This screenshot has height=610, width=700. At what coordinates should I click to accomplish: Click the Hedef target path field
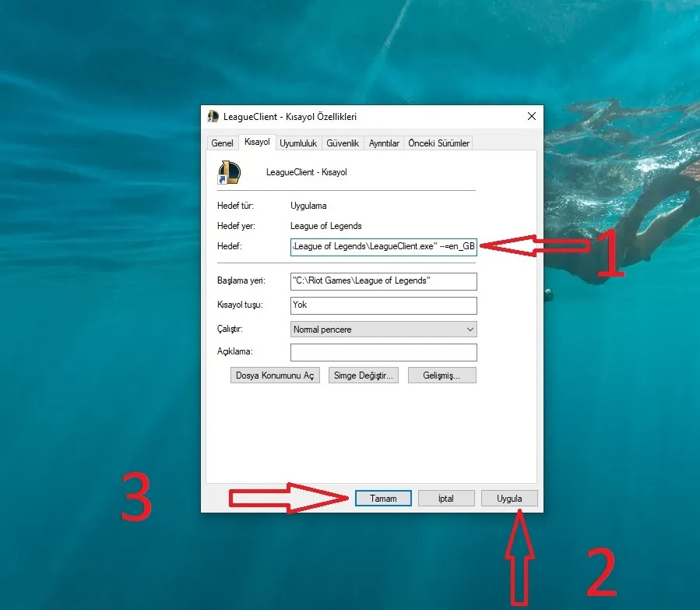click(x=384, y=246)
